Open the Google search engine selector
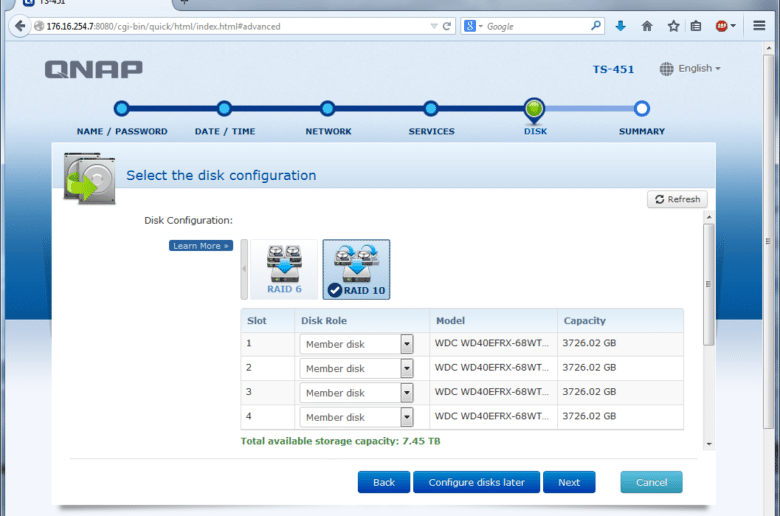Screen dimensions: 780x516 tap(474, 26)
